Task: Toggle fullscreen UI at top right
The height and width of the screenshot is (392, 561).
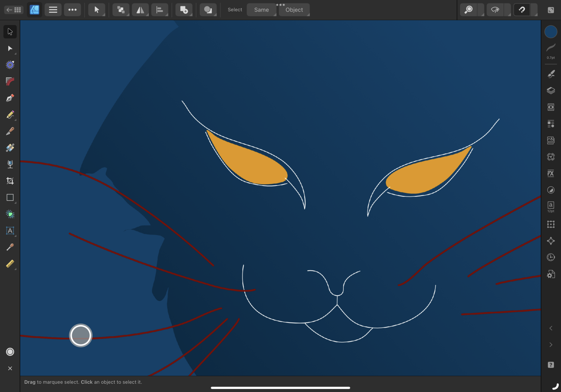Action: (551, 10)
